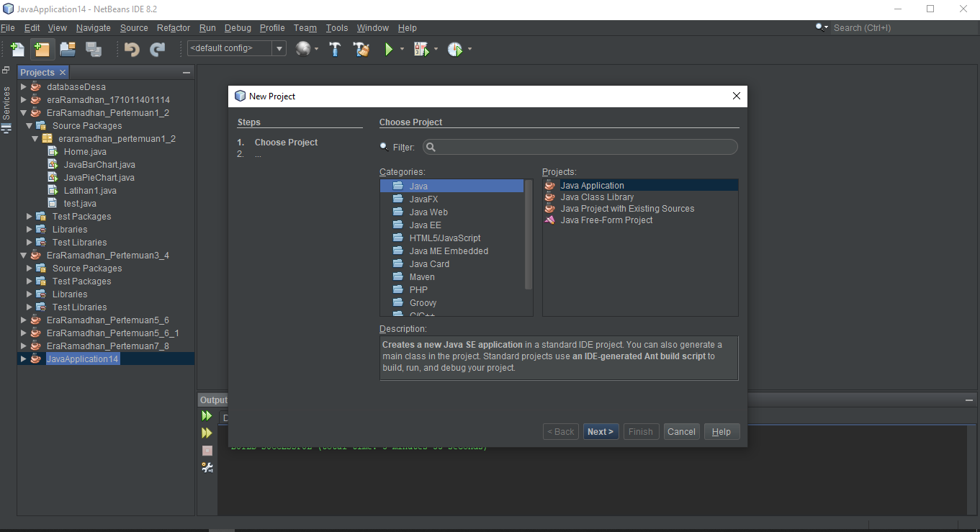Click the Output stop build icon

207,450
